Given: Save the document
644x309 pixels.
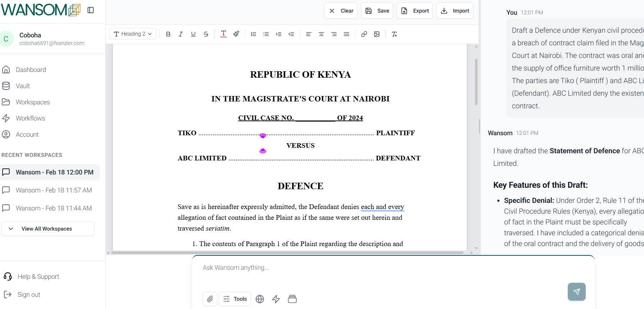Looking at the screenshot, I should click(377, 11).
